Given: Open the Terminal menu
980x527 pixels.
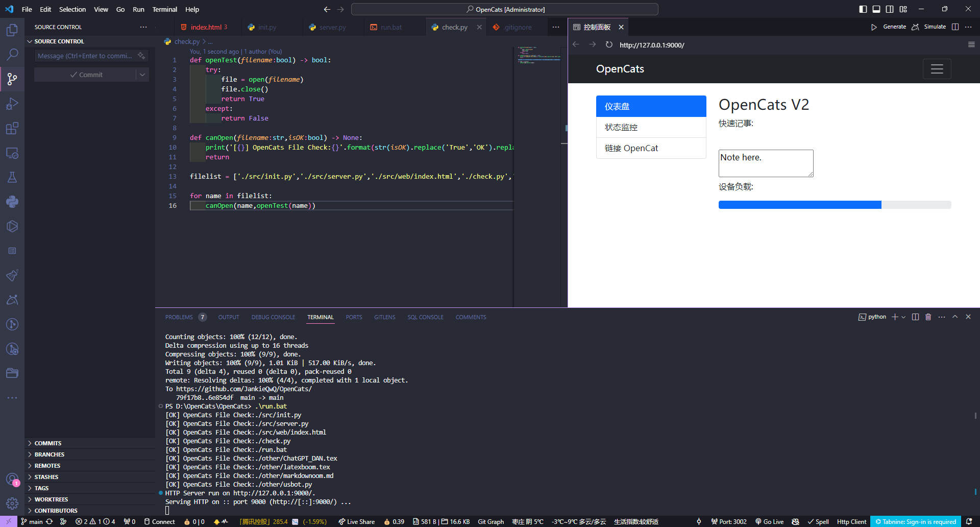Looking at the screenshot, I should 164,9.
